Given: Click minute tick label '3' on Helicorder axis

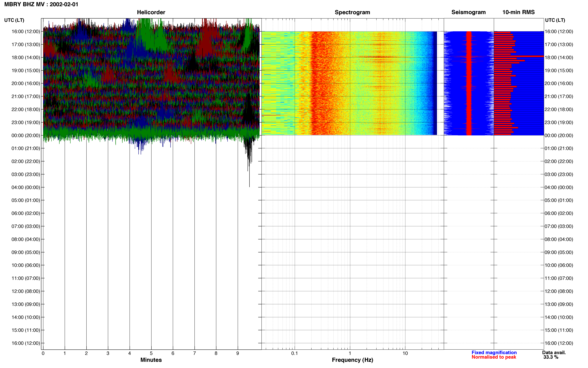Looking at the screenshot, I should [x=108, y=353].
